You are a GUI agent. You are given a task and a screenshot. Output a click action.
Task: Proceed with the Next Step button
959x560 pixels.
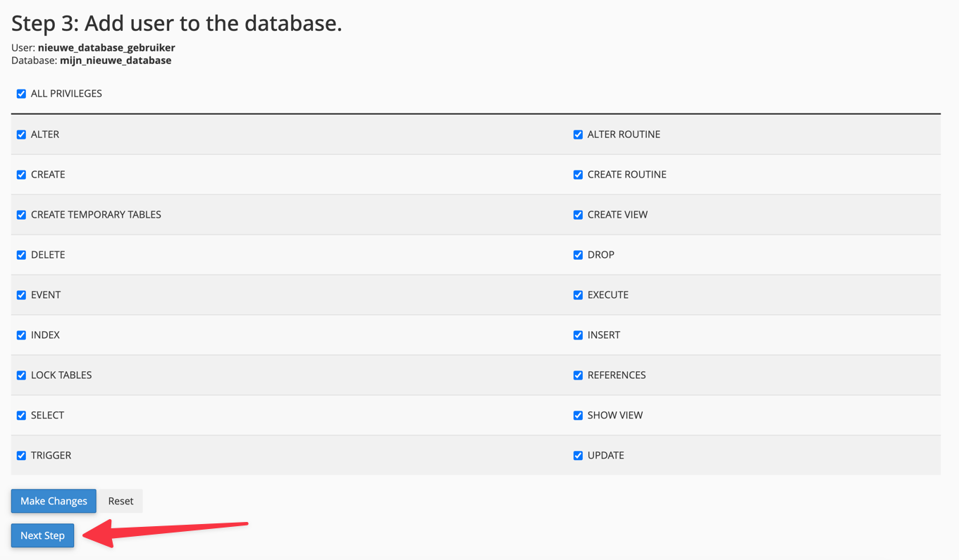[42, 535]
